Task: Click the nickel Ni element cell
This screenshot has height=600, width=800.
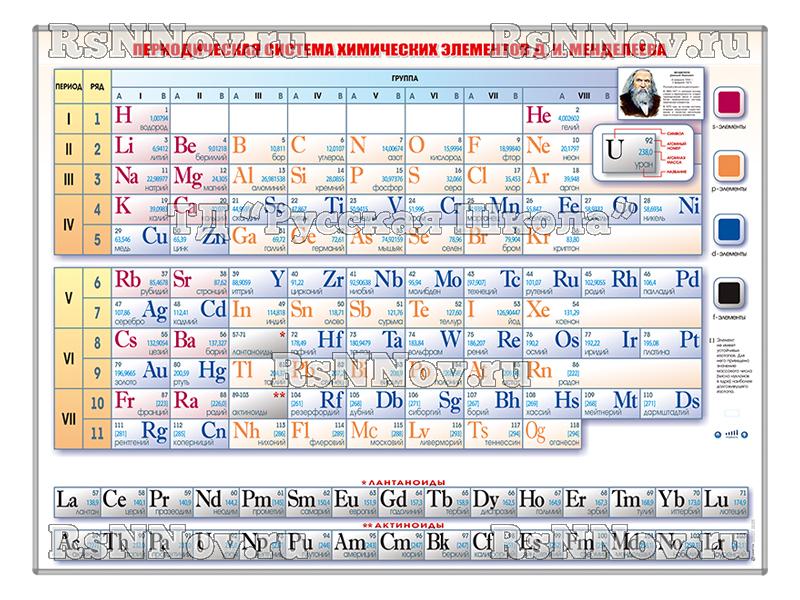Action: (671, 209)
